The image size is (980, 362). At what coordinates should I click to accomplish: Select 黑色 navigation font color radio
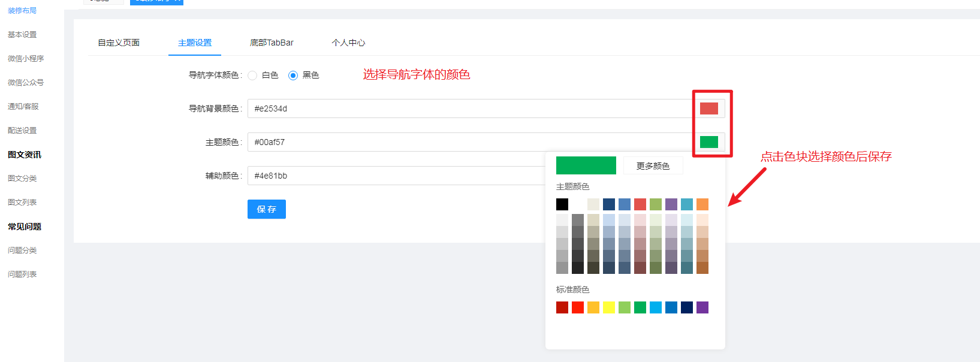point(293,75)
